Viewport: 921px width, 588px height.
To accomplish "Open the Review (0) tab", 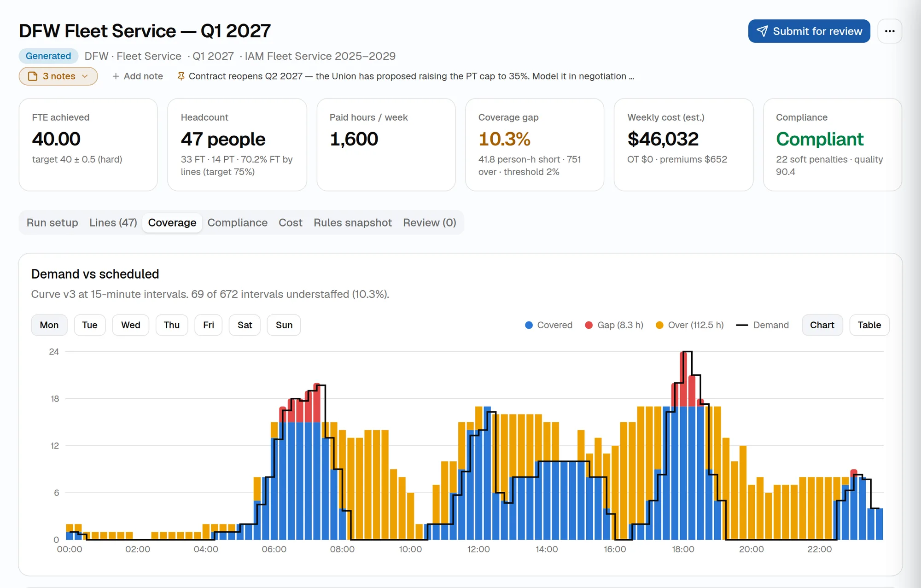I will [x=430, y=222].
